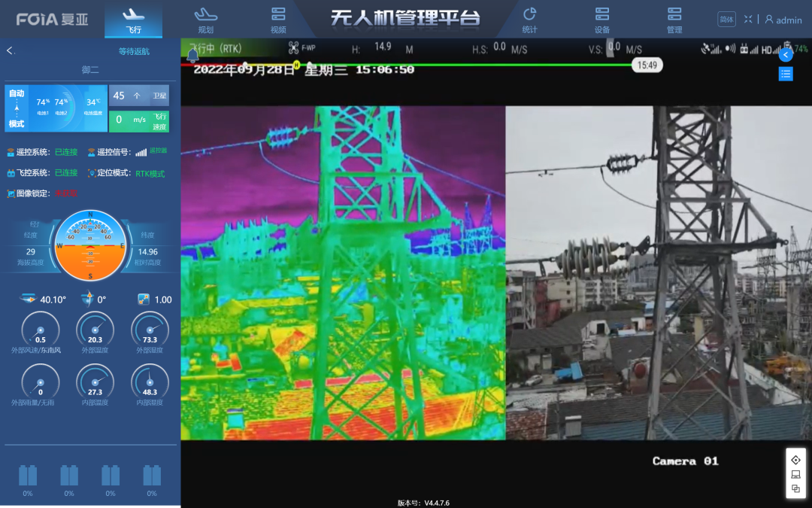
Task: Click the 15:49 flight progress handle
Action: (x=647, y=65)
